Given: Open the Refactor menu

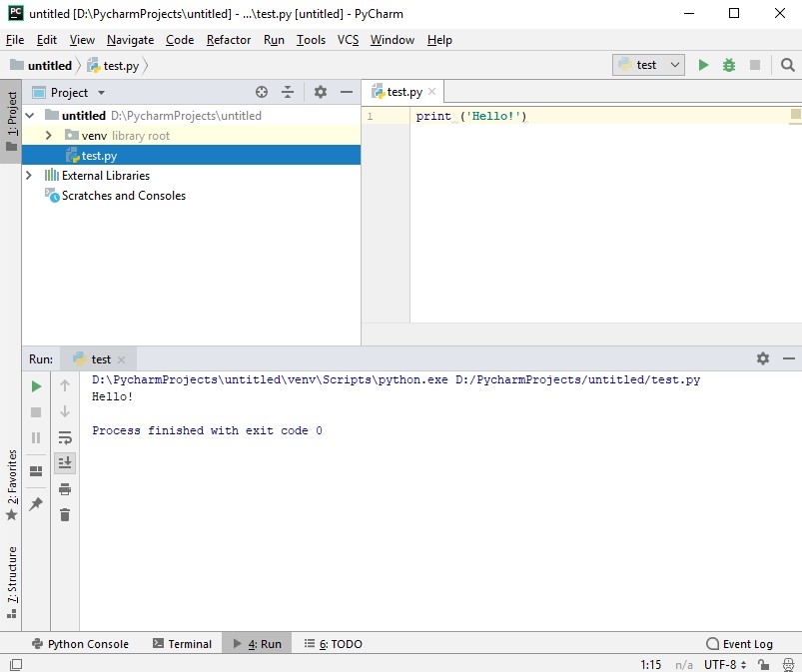Looking at the screenshot, I should (x=229, y=40).
